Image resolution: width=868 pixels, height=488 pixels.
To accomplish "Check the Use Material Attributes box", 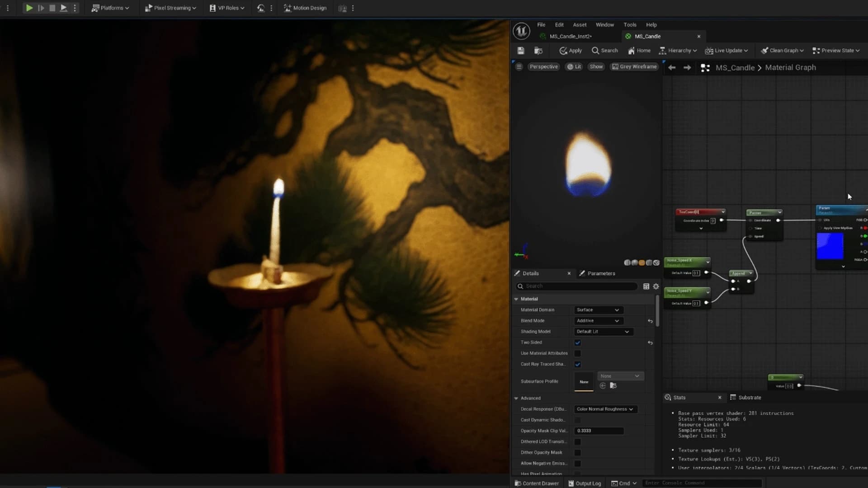I will (577, 353).
